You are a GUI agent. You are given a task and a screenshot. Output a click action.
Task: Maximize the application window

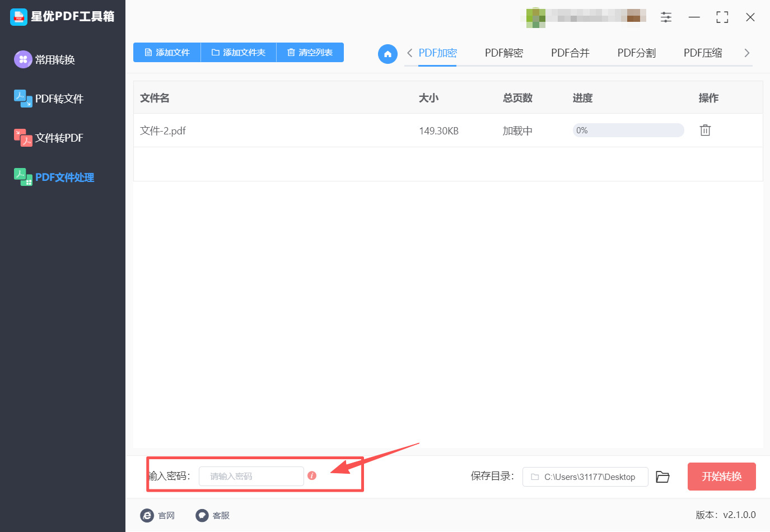click(x=722, y=17)
